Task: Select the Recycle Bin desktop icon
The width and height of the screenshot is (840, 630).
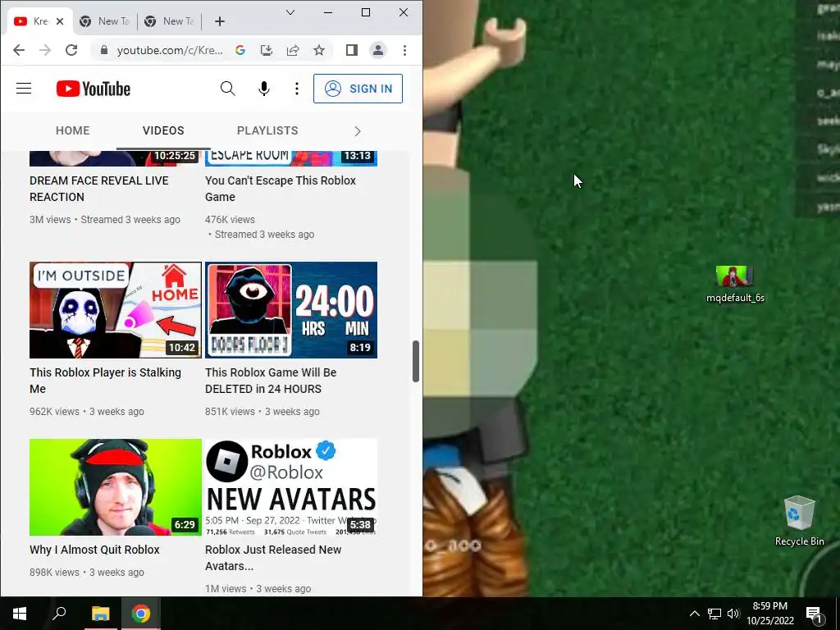Action: pyautogui.click(x=799, y=521)
